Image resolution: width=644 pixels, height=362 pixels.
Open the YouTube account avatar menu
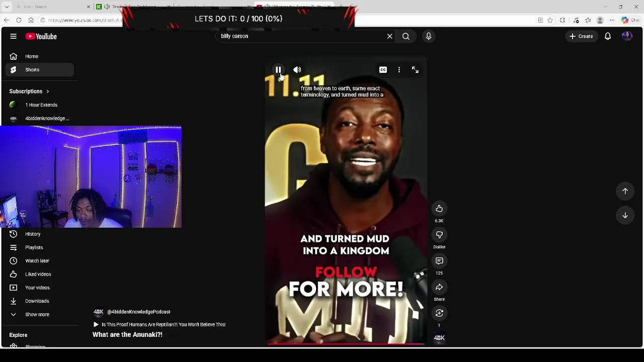[627, 36]
